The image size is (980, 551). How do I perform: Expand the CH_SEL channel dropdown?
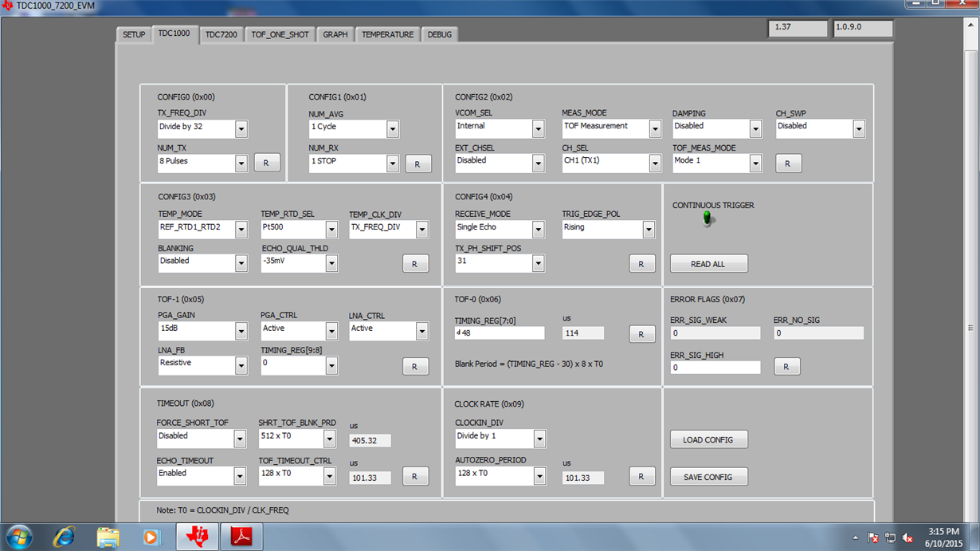(x=655, y=163)
